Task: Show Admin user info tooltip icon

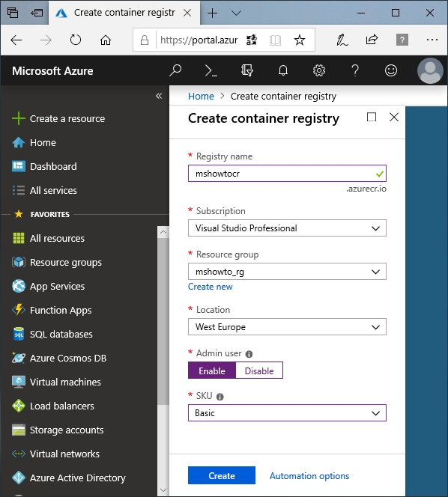Action: point(249,354)
